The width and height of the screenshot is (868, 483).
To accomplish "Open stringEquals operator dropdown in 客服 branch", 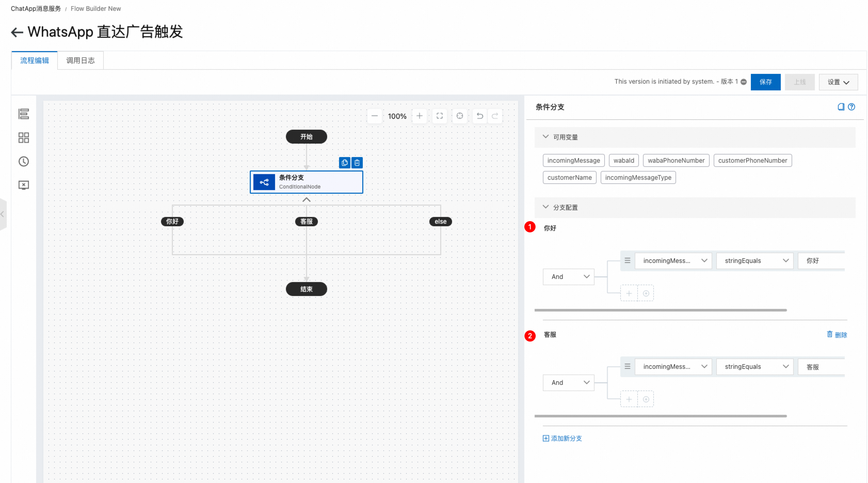I will pos(755,367).
